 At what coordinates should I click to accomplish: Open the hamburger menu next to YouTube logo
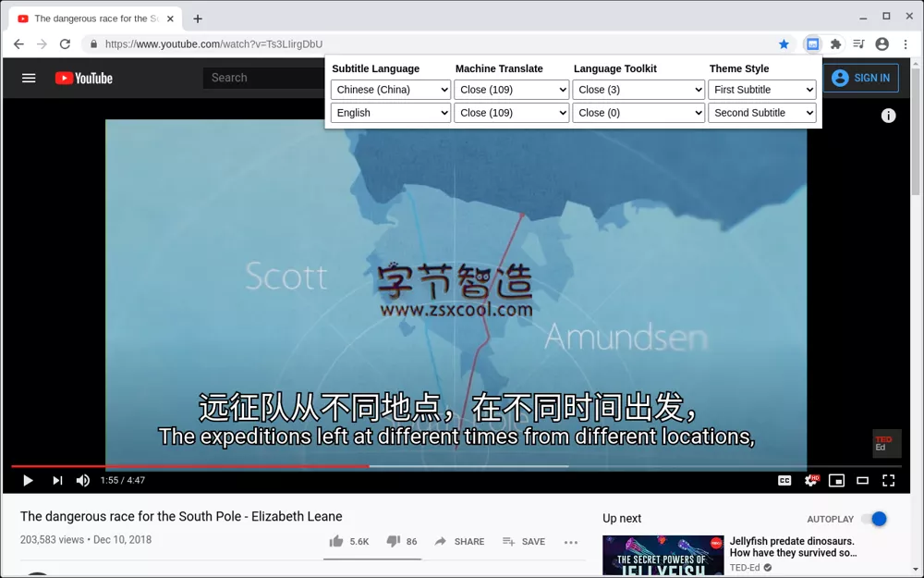pos(29,78)
